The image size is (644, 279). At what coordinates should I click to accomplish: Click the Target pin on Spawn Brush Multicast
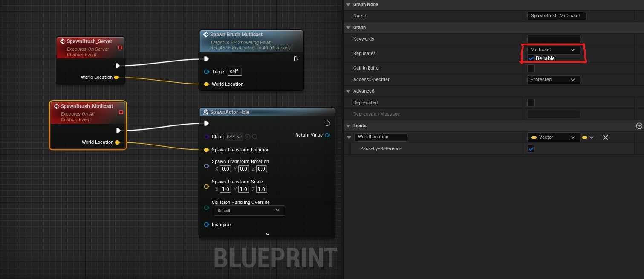click(x=206, y=72)
